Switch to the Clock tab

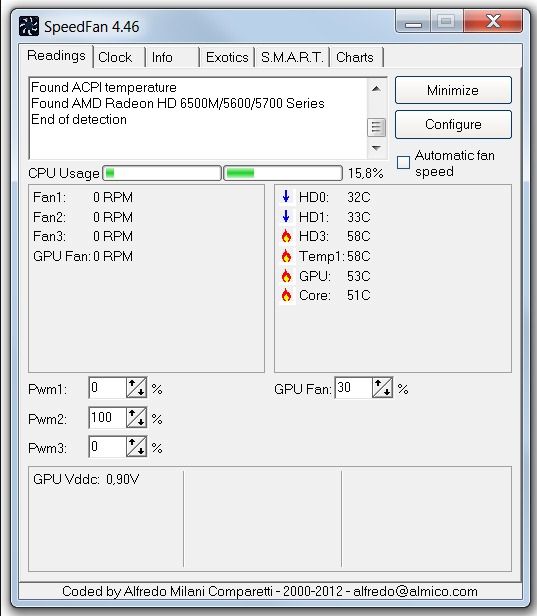point(119,57)
